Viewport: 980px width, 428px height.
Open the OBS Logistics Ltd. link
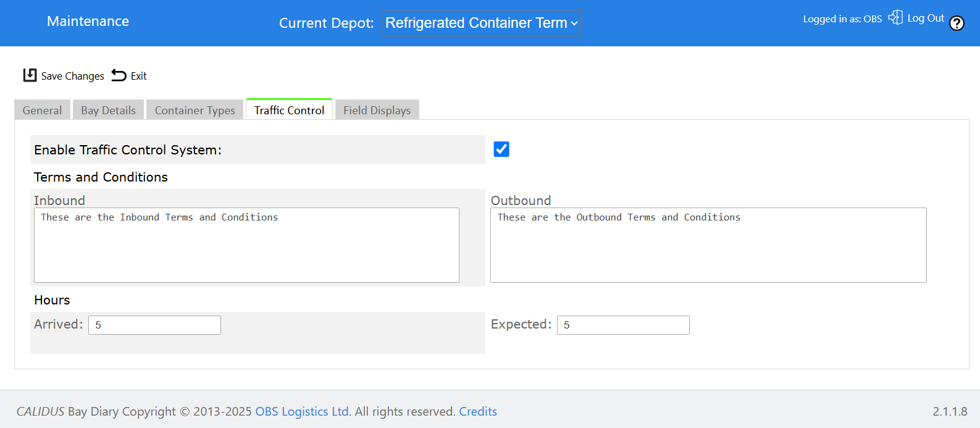click(303, 411)
